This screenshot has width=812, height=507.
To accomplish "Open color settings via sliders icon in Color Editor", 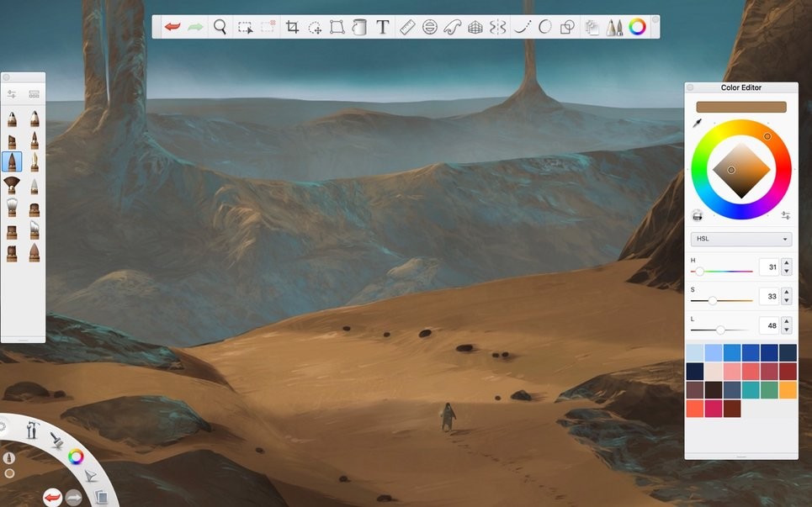I will (x=786, y=214).
